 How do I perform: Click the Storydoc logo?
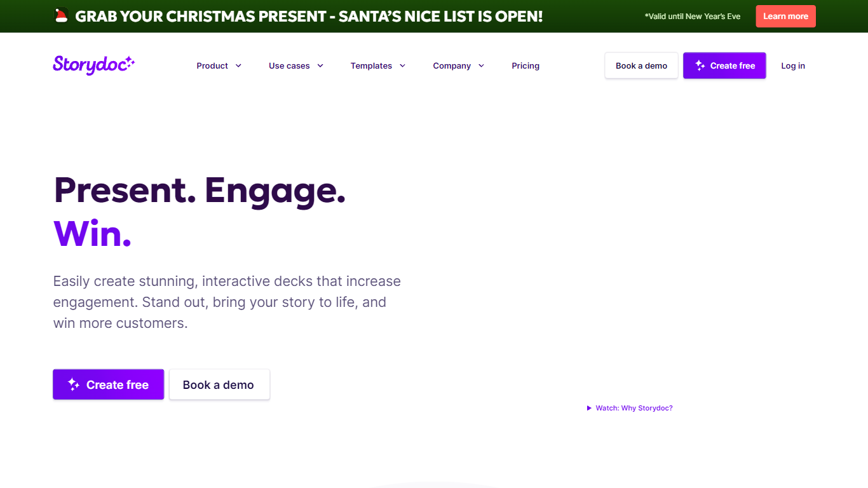coord(93,65)
